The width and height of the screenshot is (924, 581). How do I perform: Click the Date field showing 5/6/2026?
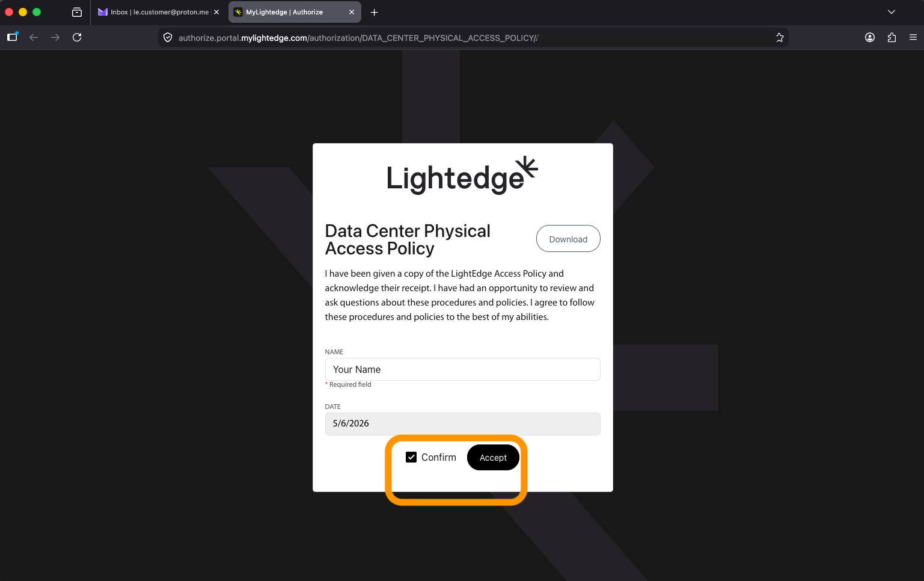[x=462, y=423]
